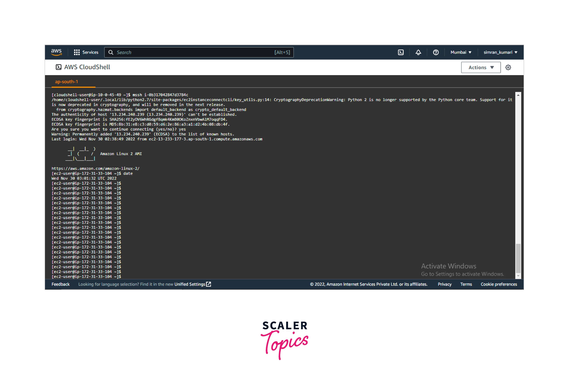Expand the Actions dropdown button
This screenshot has width=569, height=392.
click(481, 67)
